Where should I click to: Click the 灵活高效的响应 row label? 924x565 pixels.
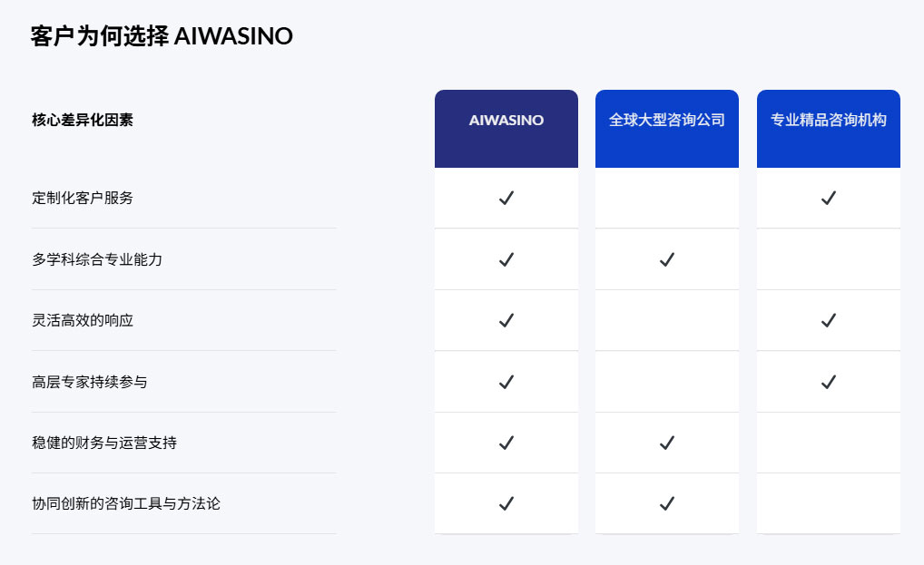(x=83, y=320)
